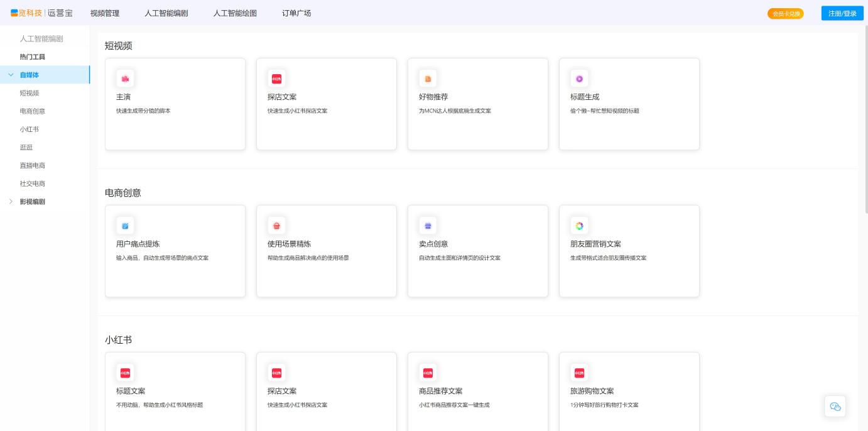Click the 用户痛点提炼 card title
This screenshot has height=431, width=868.
138,244
